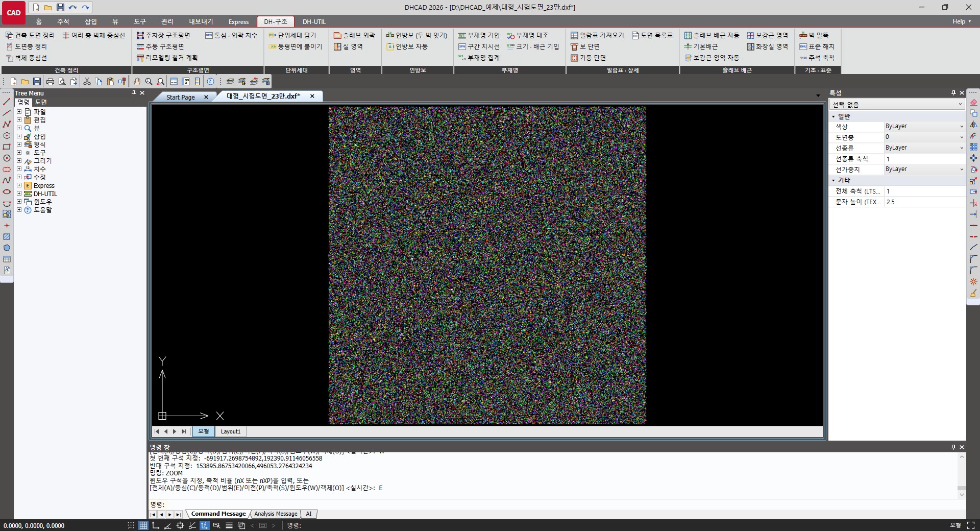Viewport: 980px width, 531px height.
Task: Click 일람표 가져오기 in ribbon
Action: coord(597,35)
